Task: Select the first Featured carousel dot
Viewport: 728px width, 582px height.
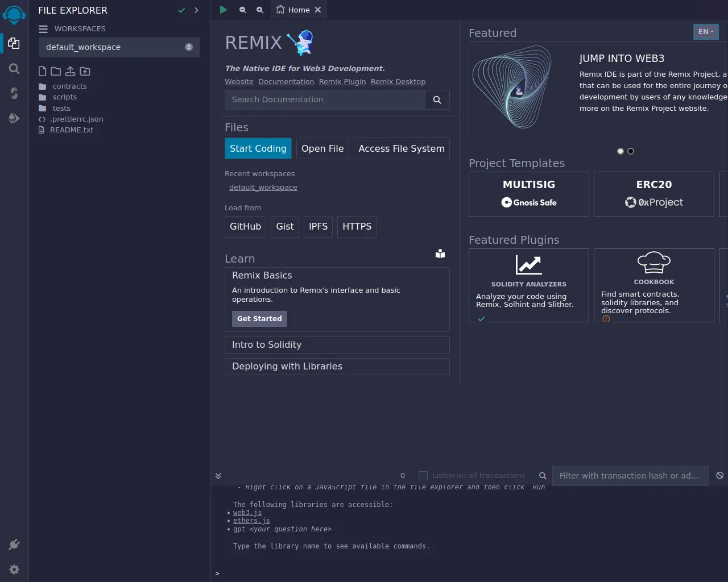Action: tap(620, 151)
